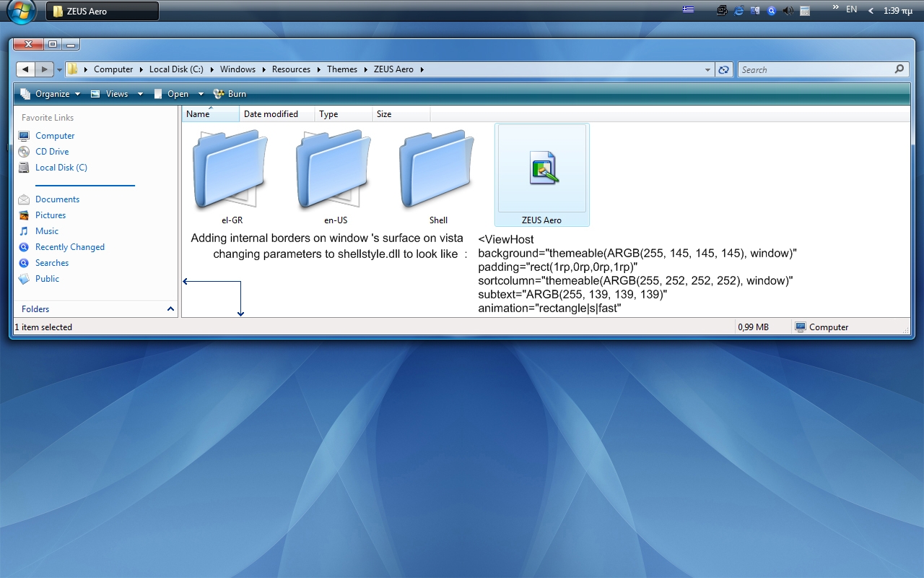Show hidden notification icons arrow
The width and height of the screenshot is (924, 578).
coord(871,11)
